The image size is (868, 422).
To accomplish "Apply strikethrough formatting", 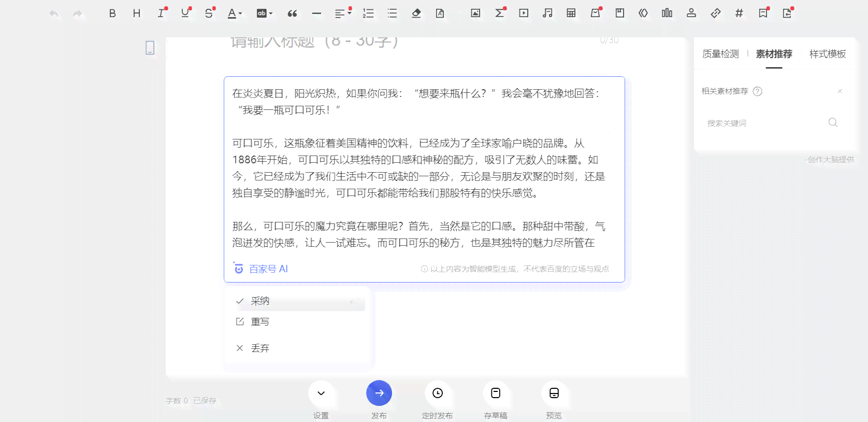I will [x=209, y=13].
